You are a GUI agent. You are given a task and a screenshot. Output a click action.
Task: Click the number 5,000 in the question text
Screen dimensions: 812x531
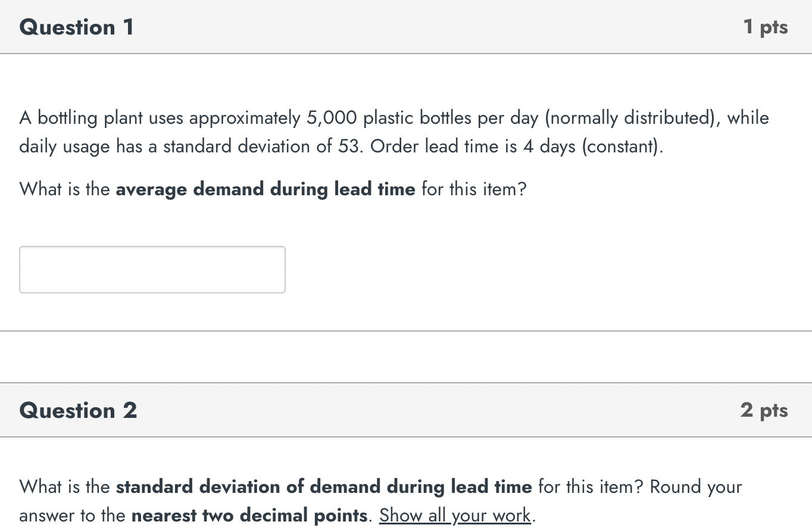click(330, 117)
